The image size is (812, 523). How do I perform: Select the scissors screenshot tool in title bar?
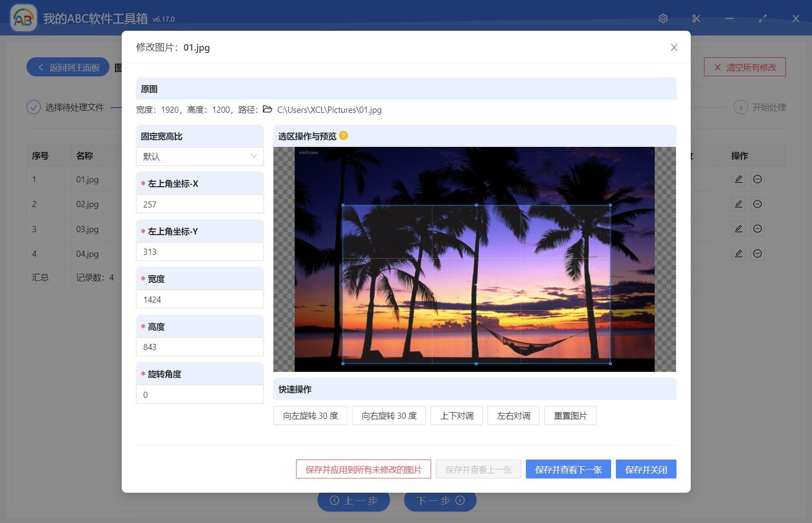pyautogui.click(x=695, y=18)
